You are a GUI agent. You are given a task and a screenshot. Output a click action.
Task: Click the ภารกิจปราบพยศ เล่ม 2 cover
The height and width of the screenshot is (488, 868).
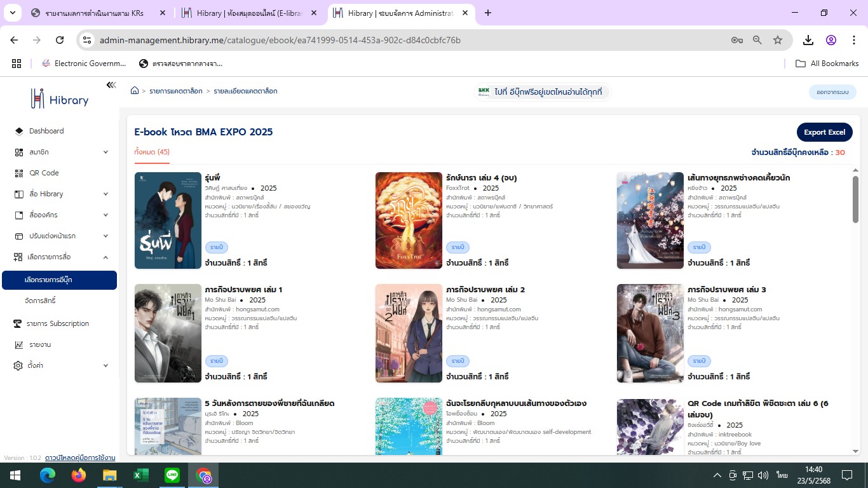click(x=409, y=333)
